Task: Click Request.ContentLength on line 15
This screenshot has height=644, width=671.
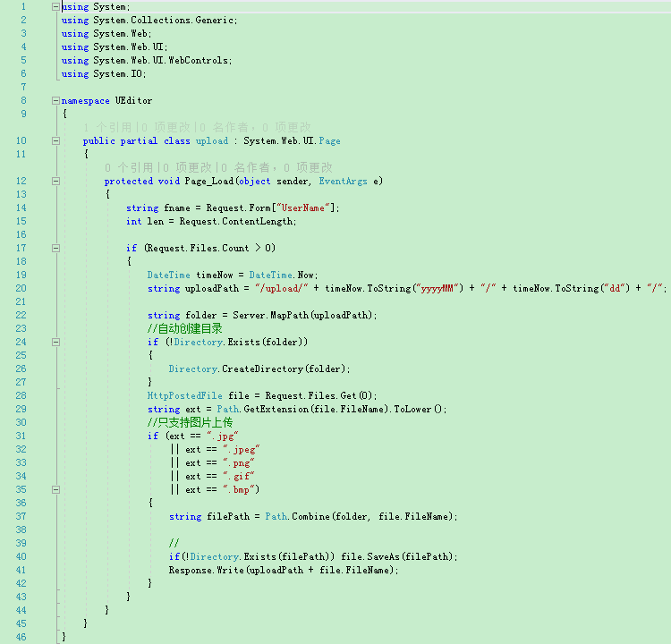Action: 237,222
